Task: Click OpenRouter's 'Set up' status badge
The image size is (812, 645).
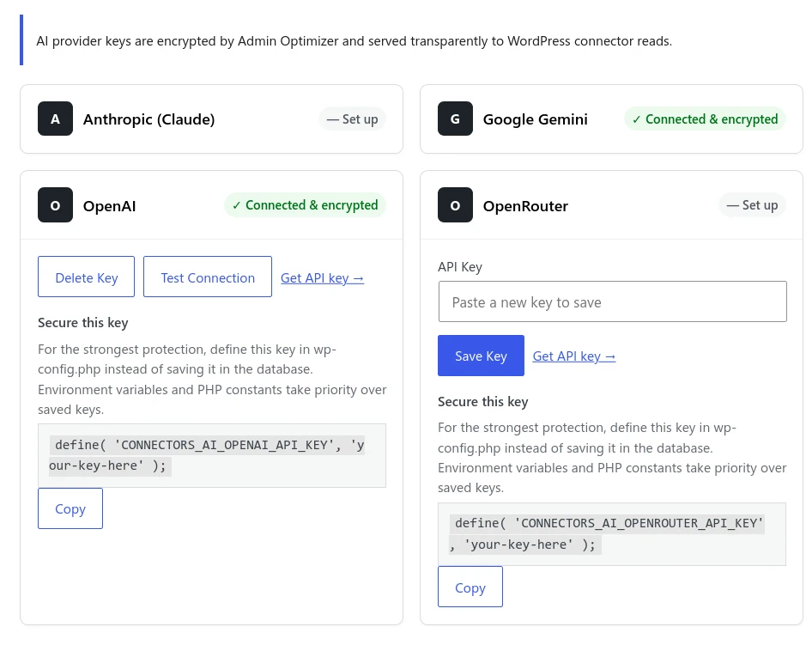Action: [x=752, y=205]
